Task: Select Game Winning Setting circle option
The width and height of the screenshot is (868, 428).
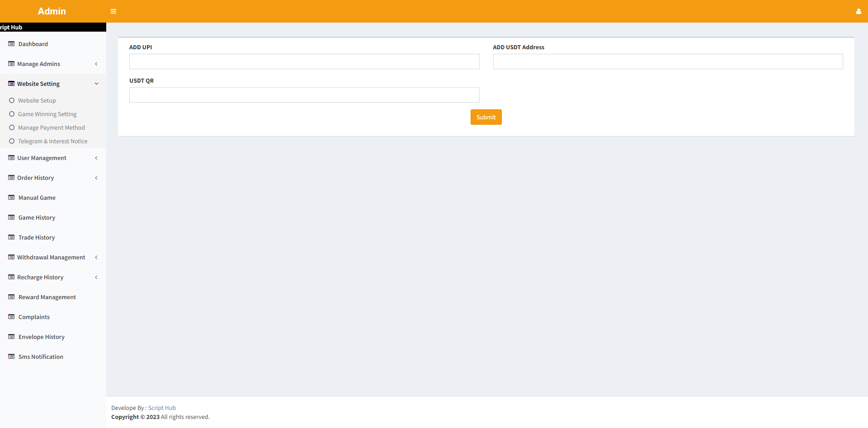Action: 12,114
